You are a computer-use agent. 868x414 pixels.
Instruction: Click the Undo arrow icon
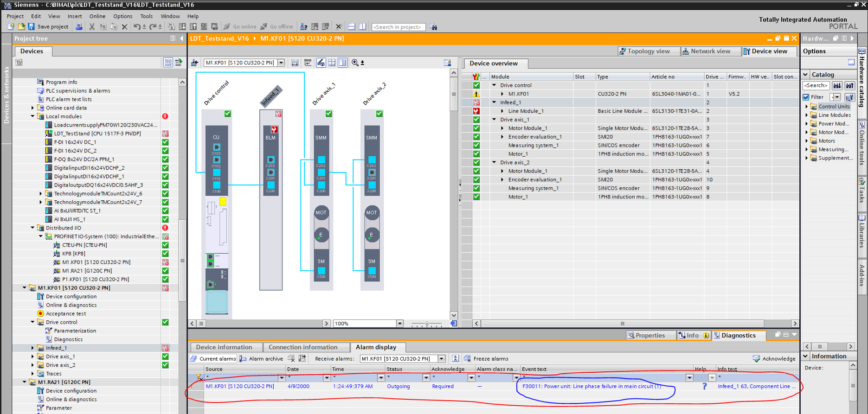[136, 27]
